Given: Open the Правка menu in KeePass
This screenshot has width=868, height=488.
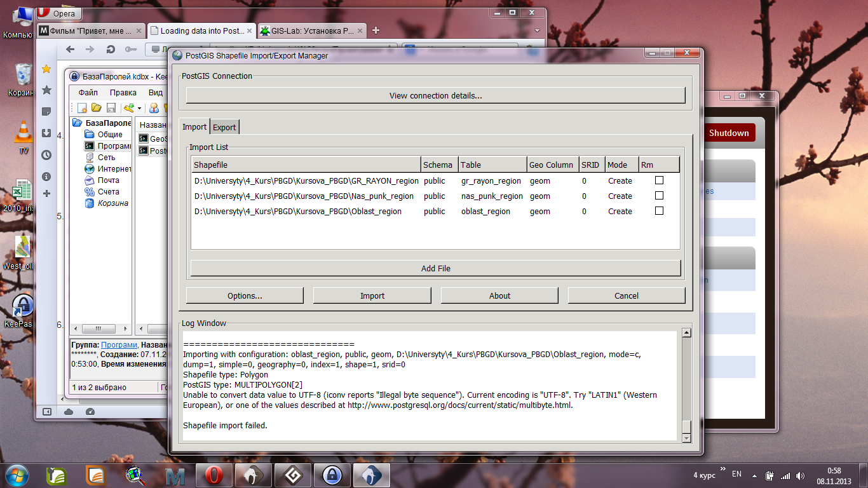Looking at the screenshot, I should tap(123, 93).
